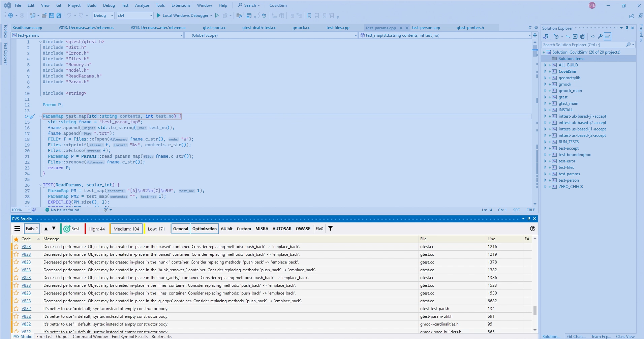Star the first V823 warning as favorite
The image size is (644, 339).
coord(16,247)
